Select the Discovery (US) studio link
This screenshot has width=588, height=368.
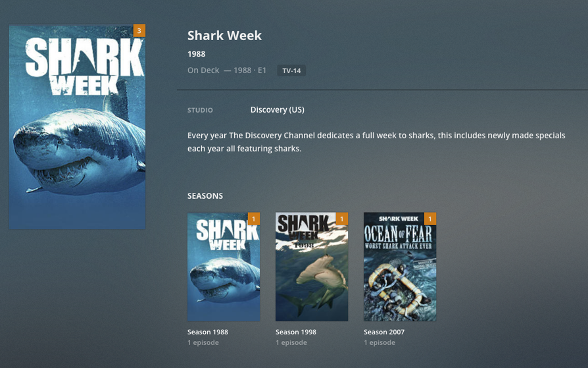[x=278, y=110]
